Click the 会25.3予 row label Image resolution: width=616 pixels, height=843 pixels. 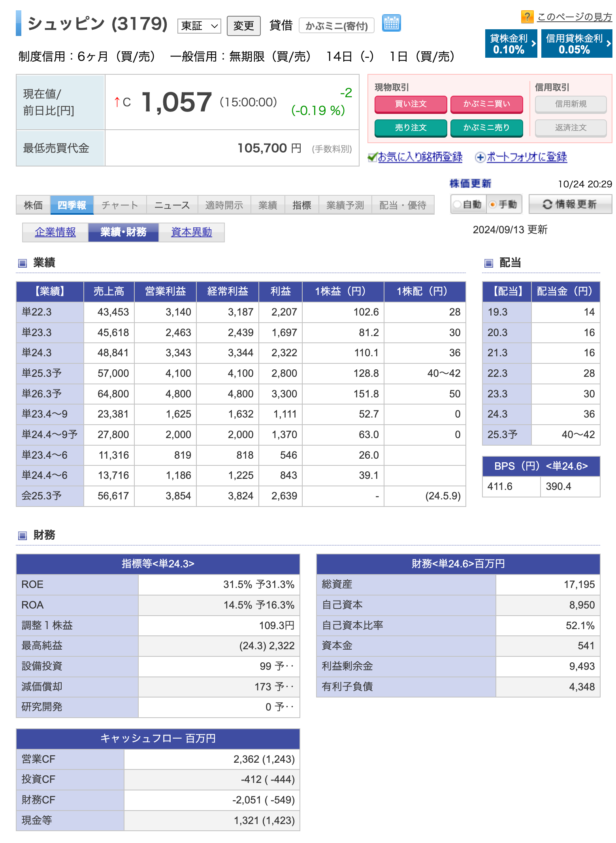pos(50,496)
